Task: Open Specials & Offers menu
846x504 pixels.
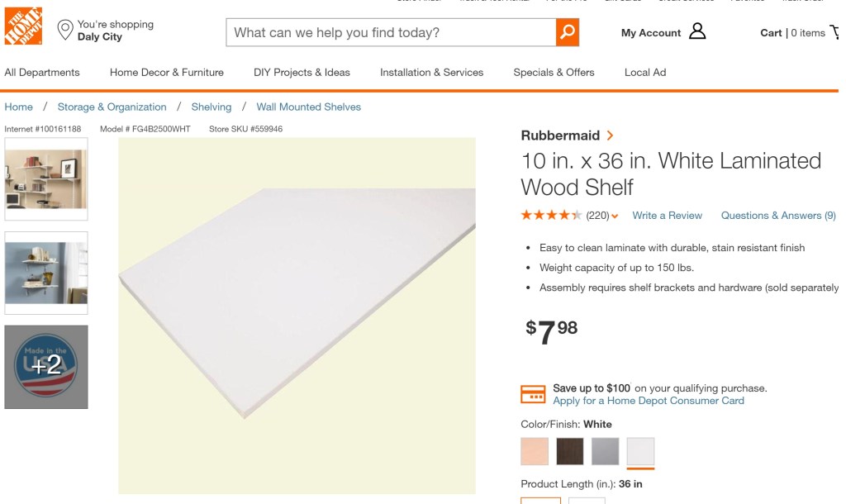Action: [554, 72]
